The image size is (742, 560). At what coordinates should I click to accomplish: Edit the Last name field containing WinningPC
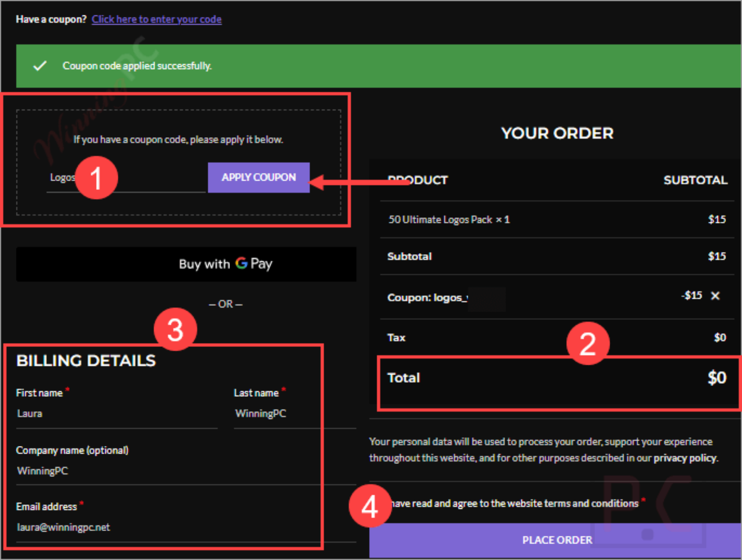[x=295, y=414]
